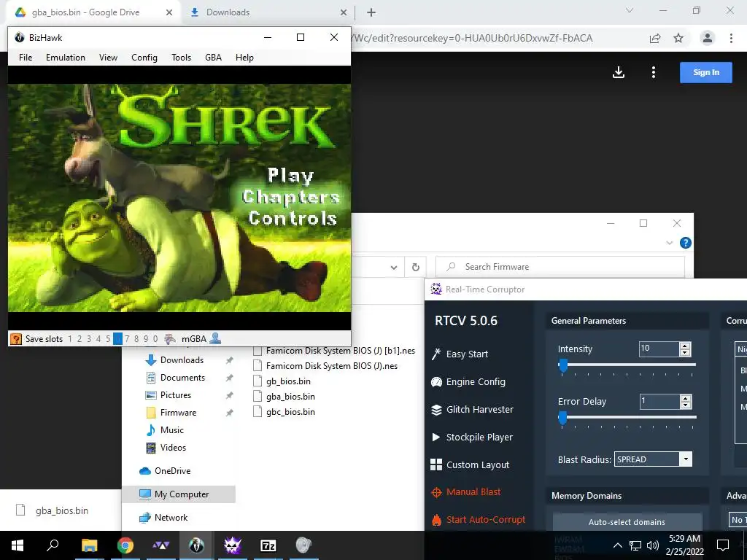747x560 pixels.
Task: Click Auto-select domains button
Action: click(x=627, y=522)
